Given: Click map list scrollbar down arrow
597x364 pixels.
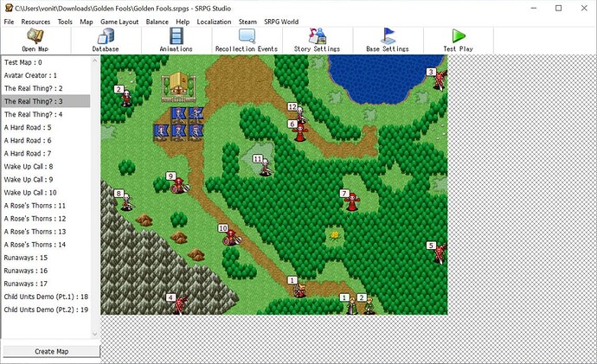Looking at the screenshot, I should (95, 335).
